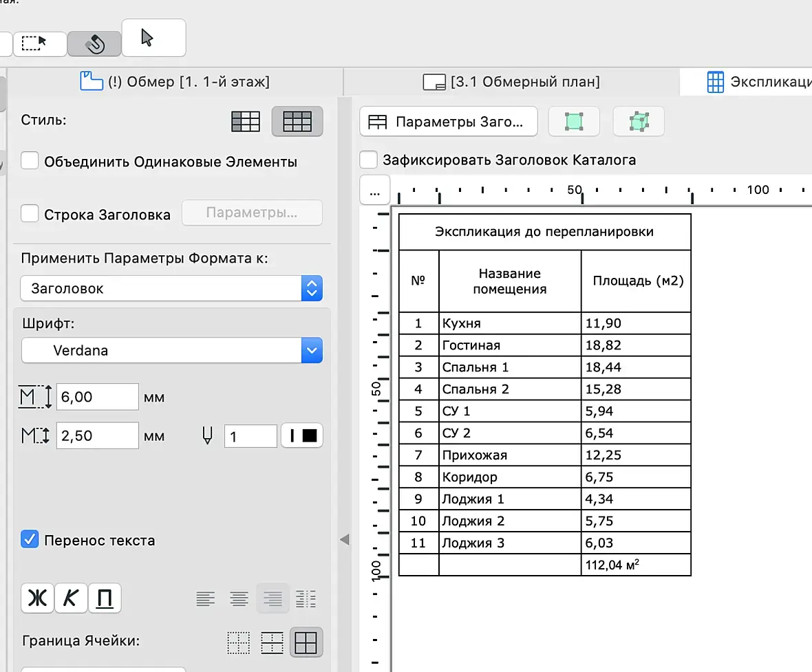Open the Verdana font dropdown
812x672 pixels.
(171, 351)
